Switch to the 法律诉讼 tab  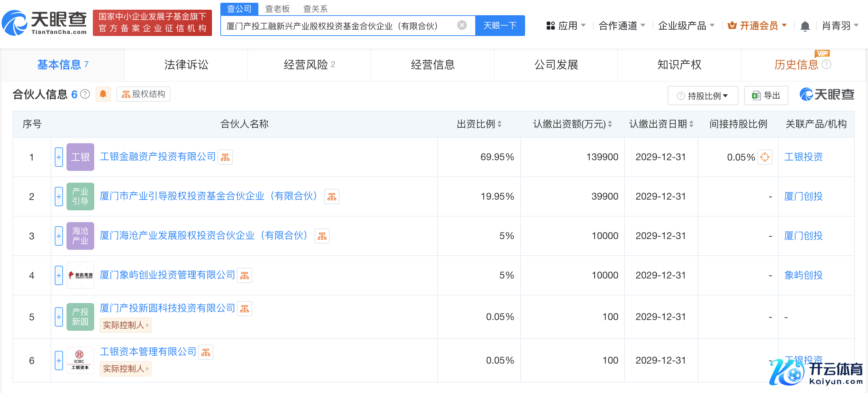point(186,65)
